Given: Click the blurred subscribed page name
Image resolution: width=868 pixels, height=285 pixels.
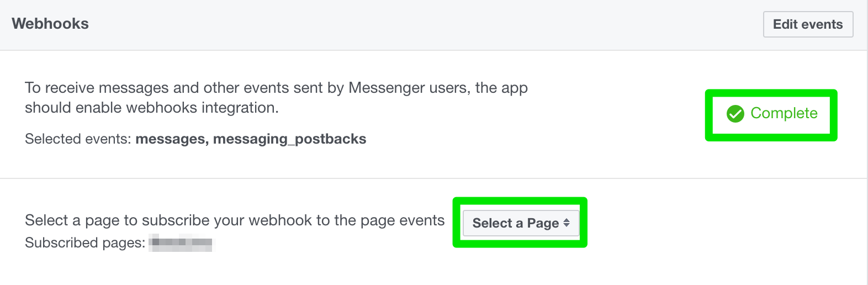Looking at the screenshot, I should pyautogui.click(x=181, y=242).
